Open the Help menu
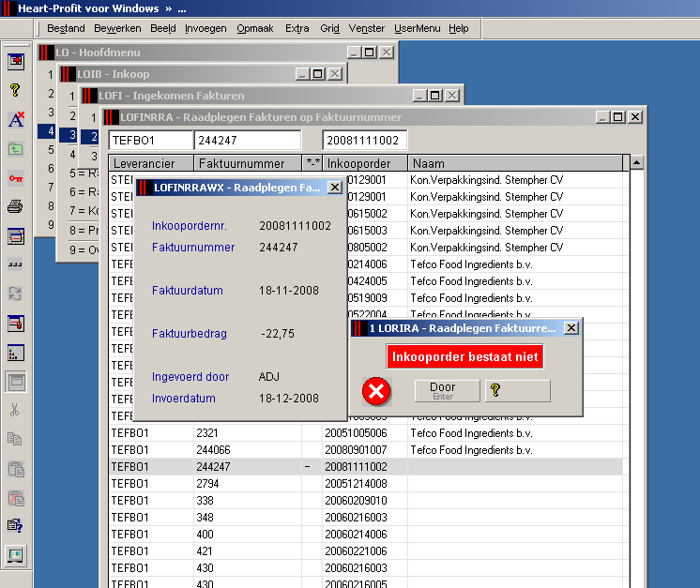The height and width of the screenshot is (588, 700). (459, 28)
